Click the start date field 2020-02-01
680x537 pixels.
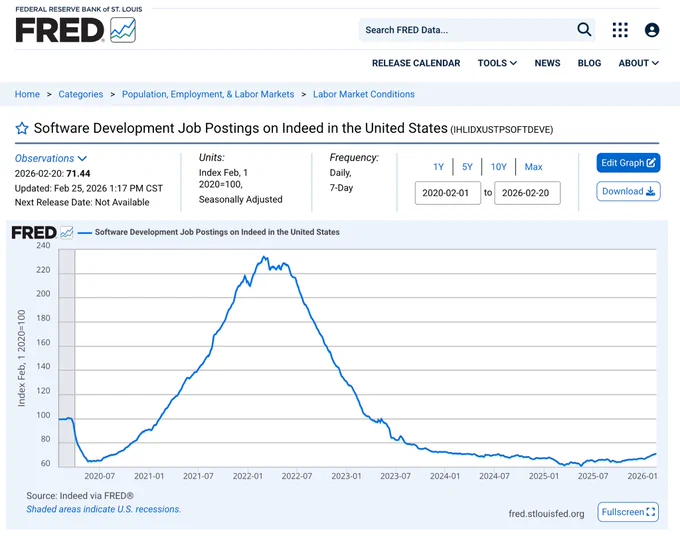point(448,193)
